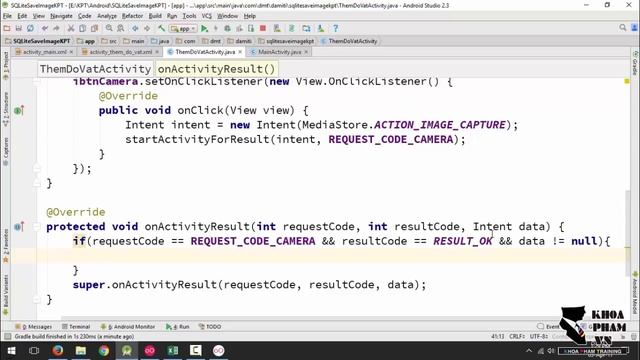The height and width of the screenshot is (360, 640).
Task: Open the Tools menu
Action: (189, 16)
